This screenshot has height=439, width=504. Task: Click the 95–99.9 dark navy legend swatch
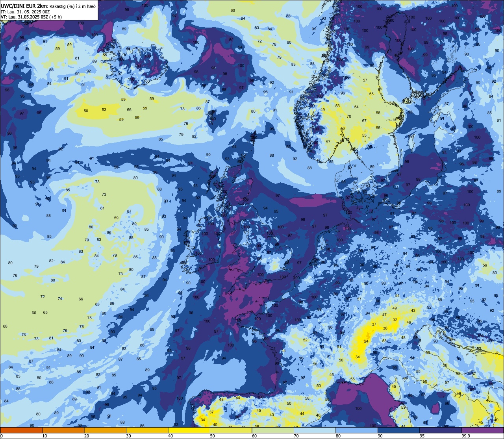441,430
